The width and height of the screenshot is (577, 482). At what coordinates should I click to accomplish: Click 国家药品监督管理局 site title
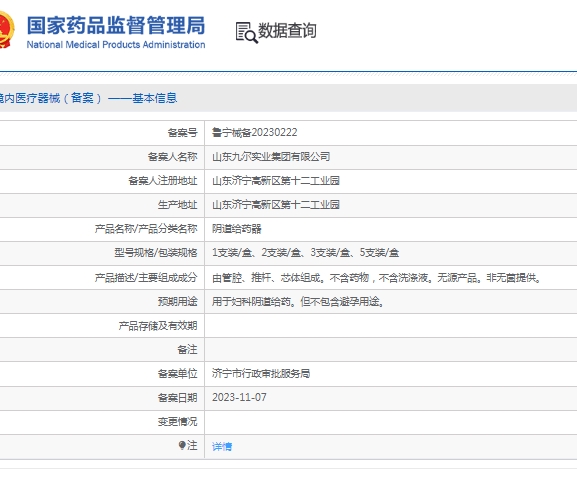[x=116, y=26]
